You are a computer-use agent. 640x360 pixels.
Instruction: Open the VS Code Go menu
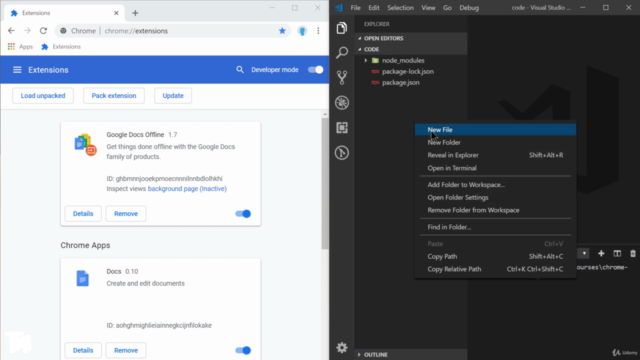coord(447,8)
